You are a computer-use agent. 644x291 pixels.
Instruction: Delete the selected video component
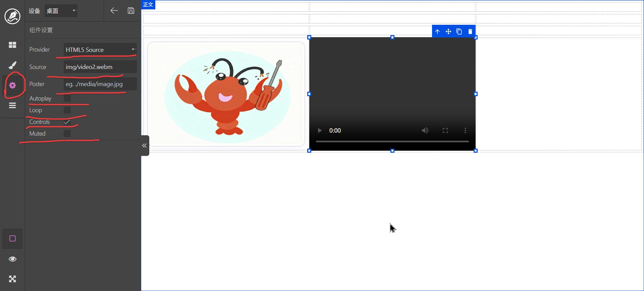click(470, 31)
